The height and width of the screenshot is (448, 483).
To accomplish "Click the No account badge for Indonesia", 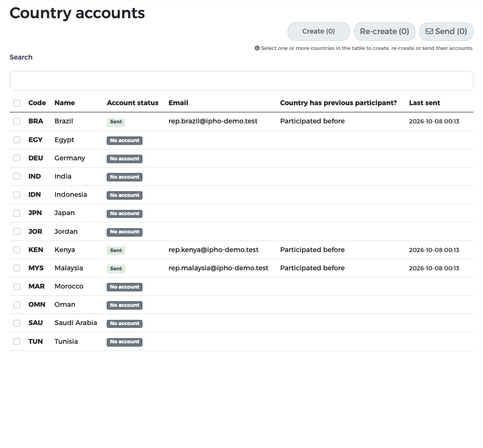I will [124, 195].
